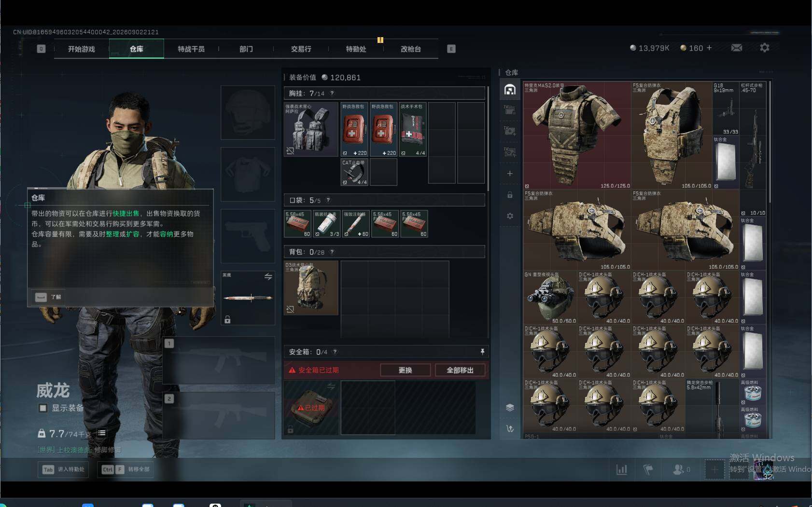Click the plus icon in the warehouse sidebar

tap(510, 174)
